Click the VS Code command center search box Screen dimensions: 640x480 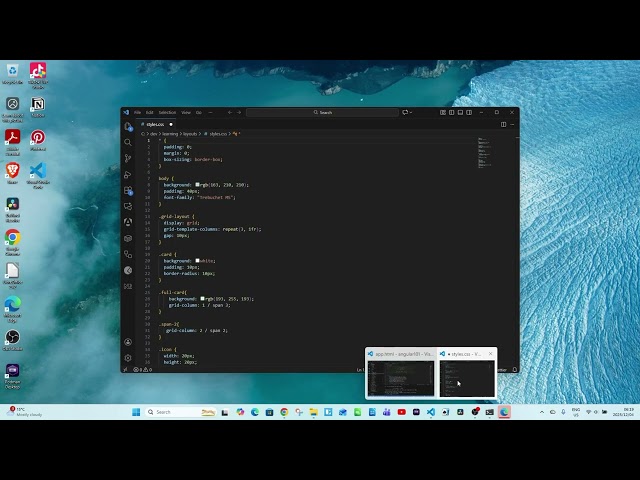point(322,112)
